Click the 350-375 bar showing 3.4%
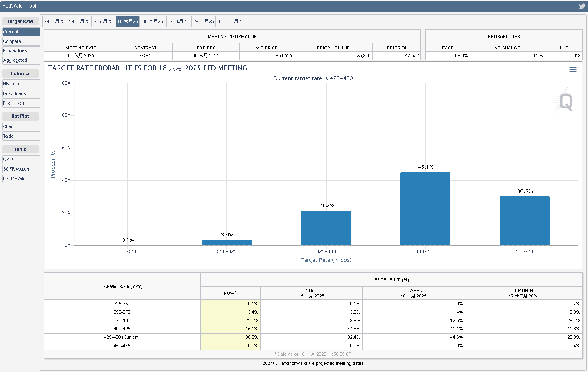Screen dimensions: 588x372 (227, 242)
